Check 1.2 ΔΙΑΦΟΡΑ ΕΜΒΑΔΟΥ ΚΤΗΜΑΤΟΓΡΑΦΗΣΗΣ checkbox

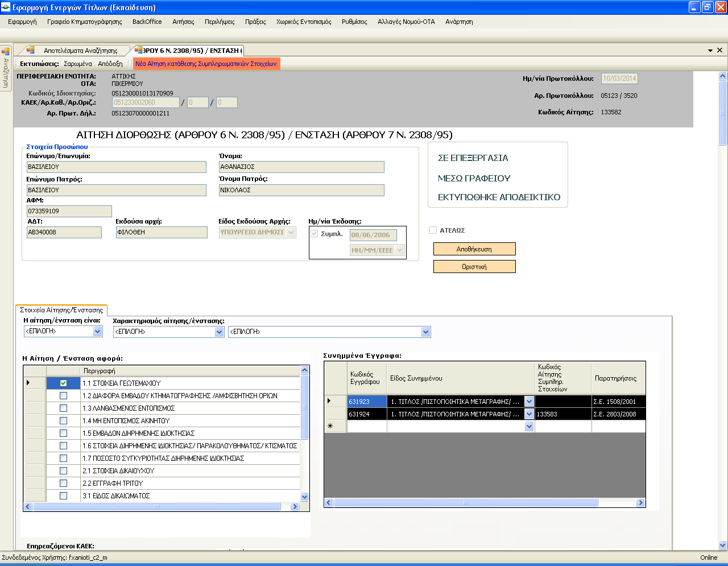[63, 396]
